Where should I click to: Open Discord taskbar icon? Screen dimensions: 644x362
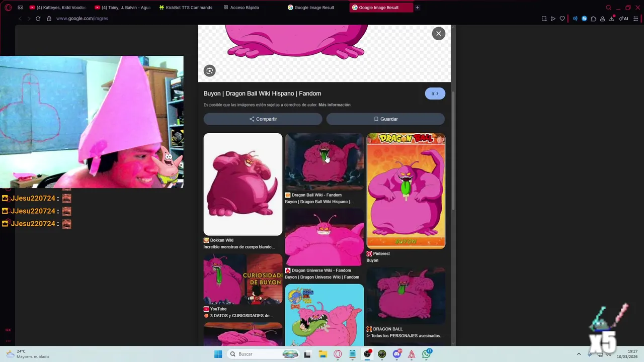coord(397,354)
